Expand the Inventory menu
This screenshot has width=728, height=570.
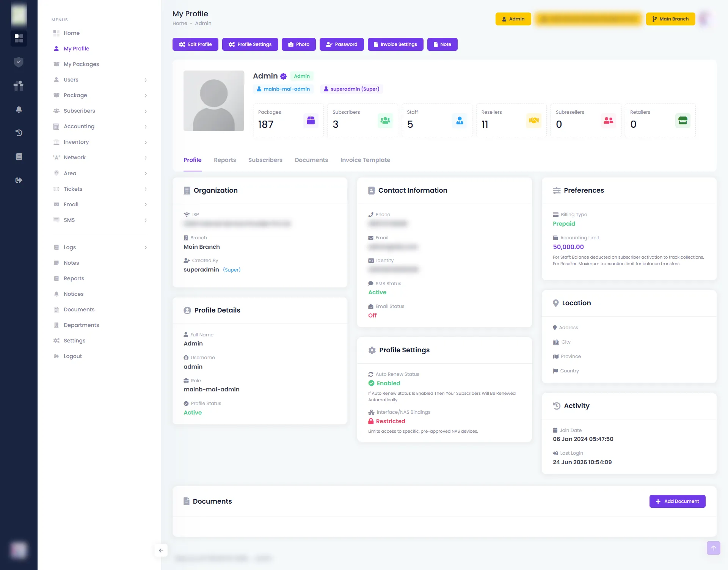coord(100,142)
